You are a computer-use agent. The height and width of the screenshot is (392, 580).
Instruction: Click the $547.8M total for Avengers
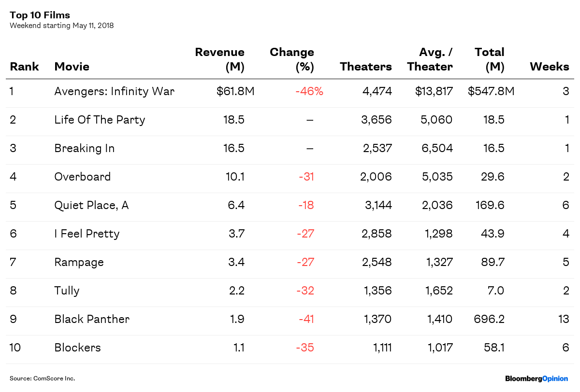point(491,91)
